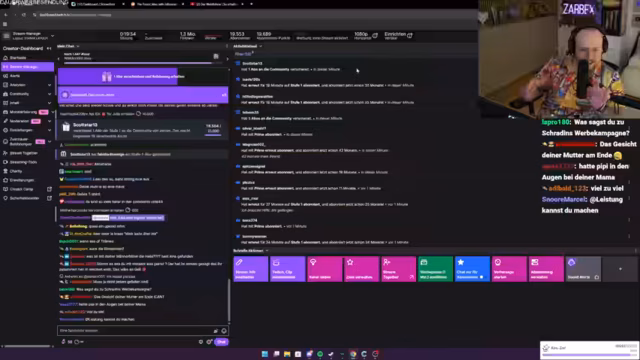Image resolution: width=640 pixels, height=360 pixels.
Task: Click the Stream Together quick action tile
Action: (398, 269)
